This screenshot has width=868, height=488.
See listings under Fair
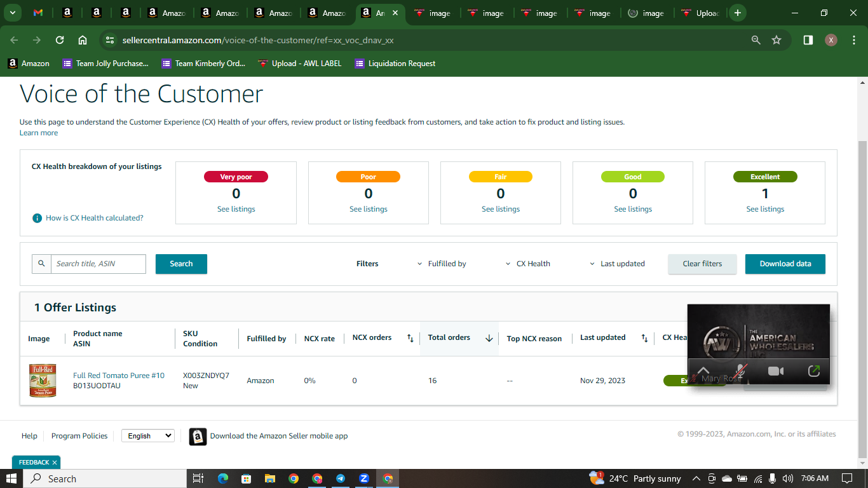tap(501, 209)
